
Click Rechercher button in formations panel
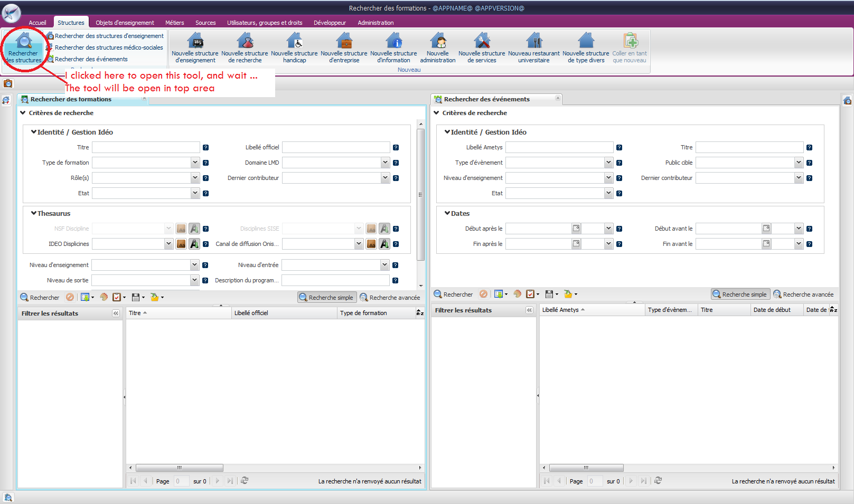(x=40, y=298)
